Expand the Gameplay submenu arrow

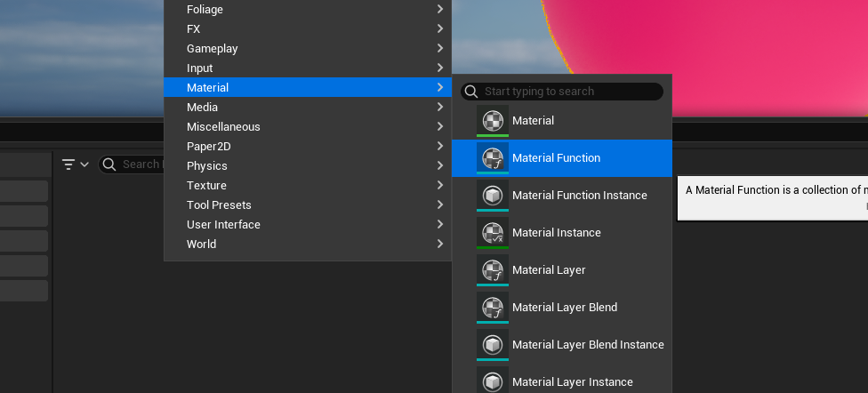point(440,48)
